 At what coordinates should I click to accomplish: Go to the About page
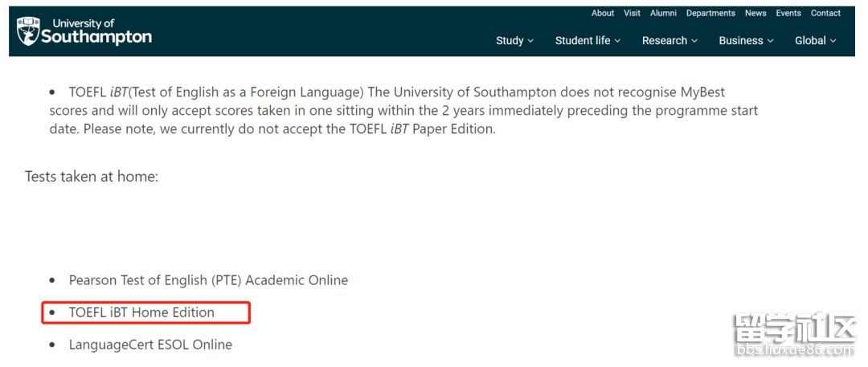point(602,14)
